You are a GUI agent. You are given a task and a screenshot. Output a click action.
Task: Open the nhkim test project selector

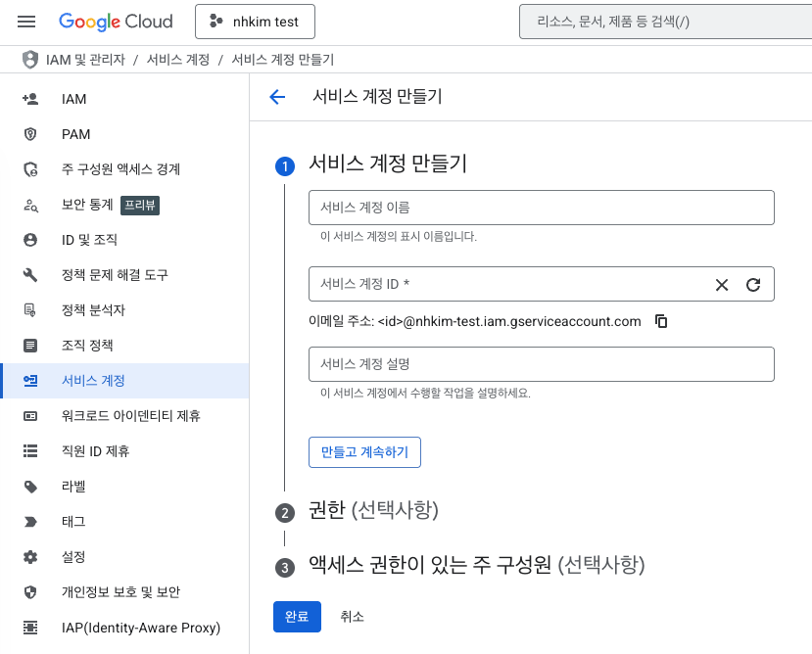click(x=255, y=22)
